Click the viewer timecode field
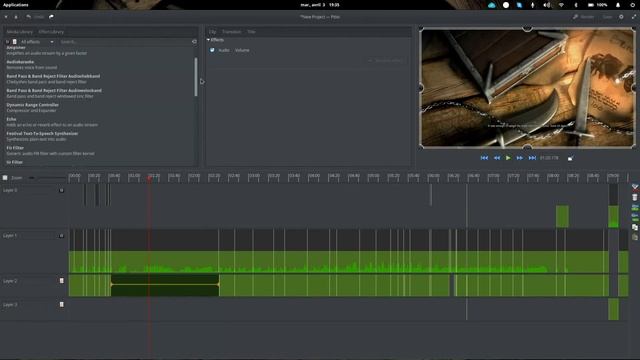Image resolution: width=640 pixels, height=360 pixels. pyautogui.click(x=549, y=158)
